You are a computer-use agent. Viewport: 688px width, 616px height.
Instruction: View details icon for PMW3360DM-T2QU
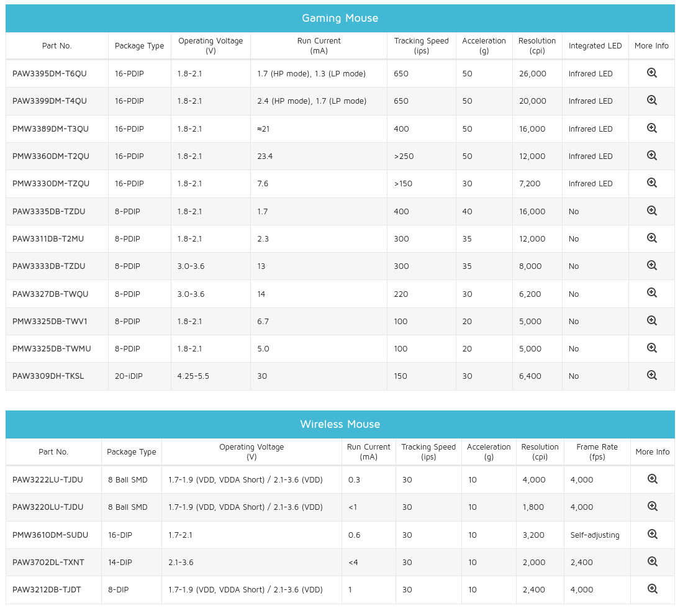coord(651,155)
